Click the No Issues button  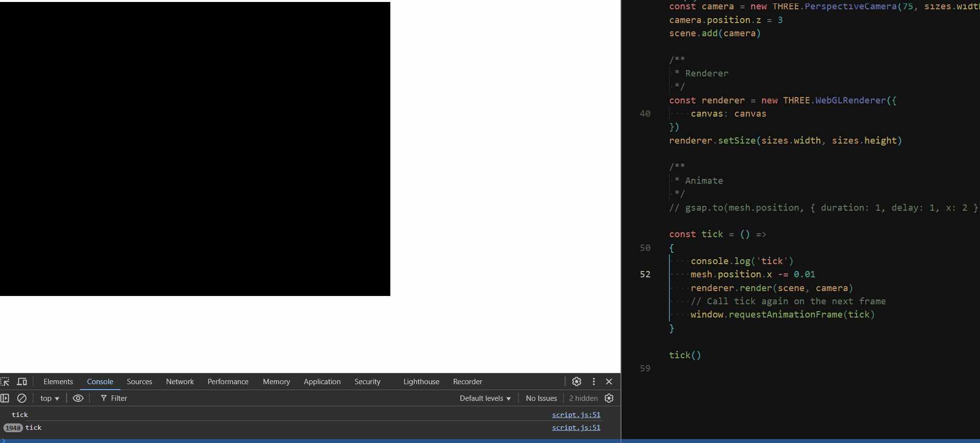(541, 398)
